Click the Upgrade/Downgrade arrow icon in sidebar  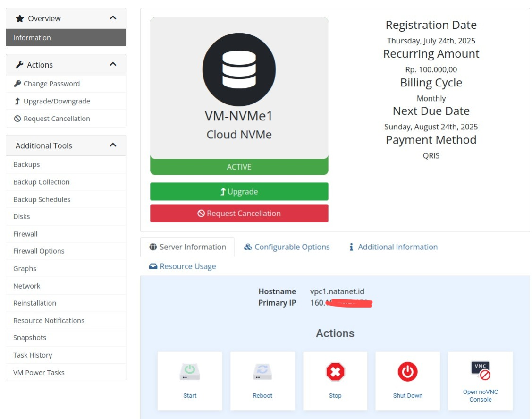click(x=17, y=101)
